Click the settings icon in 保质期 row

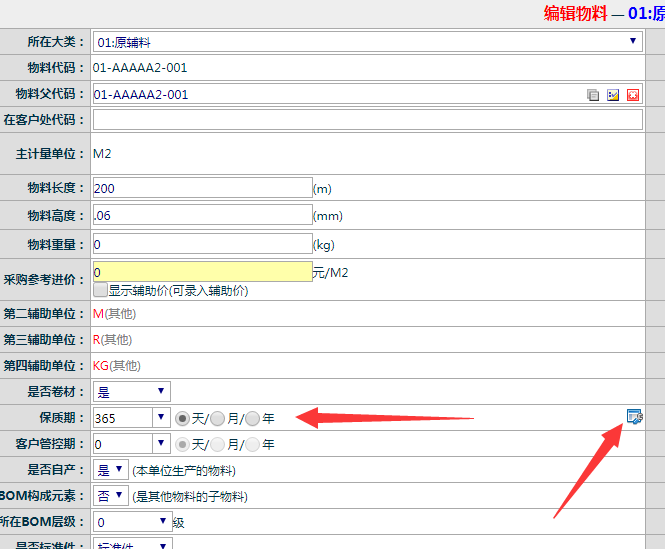pyautogui.click(x=633, y=416)
